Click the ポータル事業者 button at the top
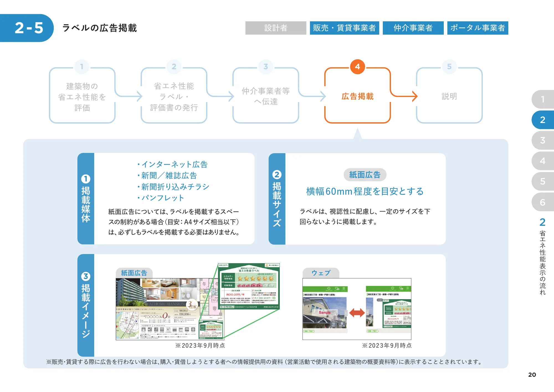554x392 pixels. coord(477,28)
